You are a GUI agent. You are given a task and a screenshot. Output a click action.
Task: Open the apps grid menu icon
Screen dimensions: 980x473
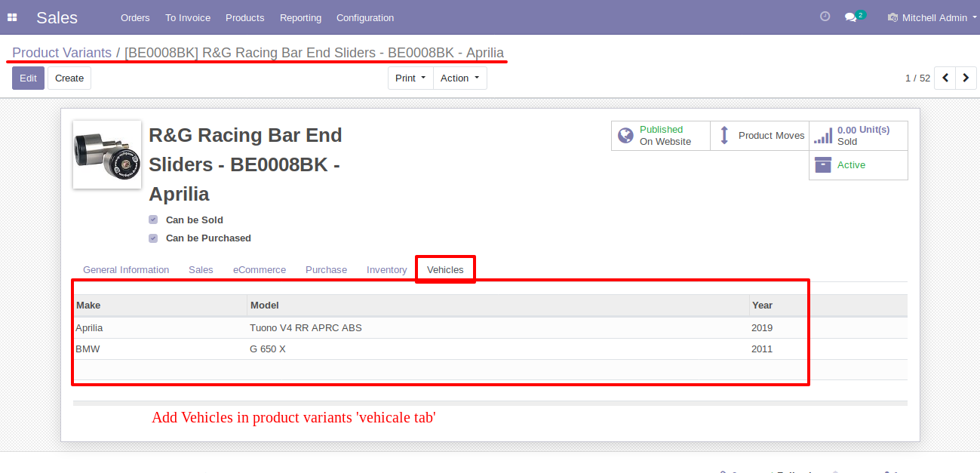pos(12,17)
